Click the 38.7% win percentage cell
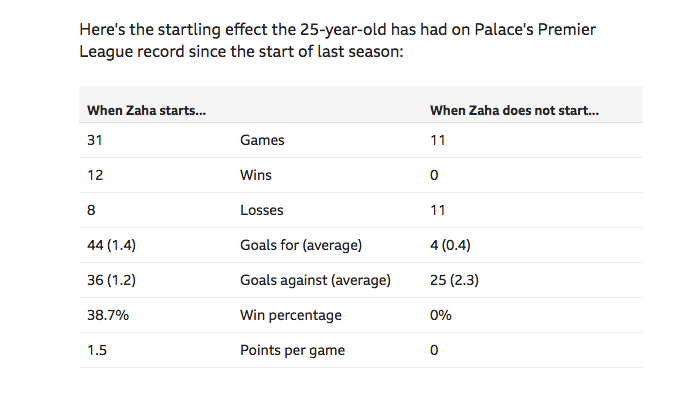The height and width of the screenshot is (409, 692). click(x=108, y=315)
